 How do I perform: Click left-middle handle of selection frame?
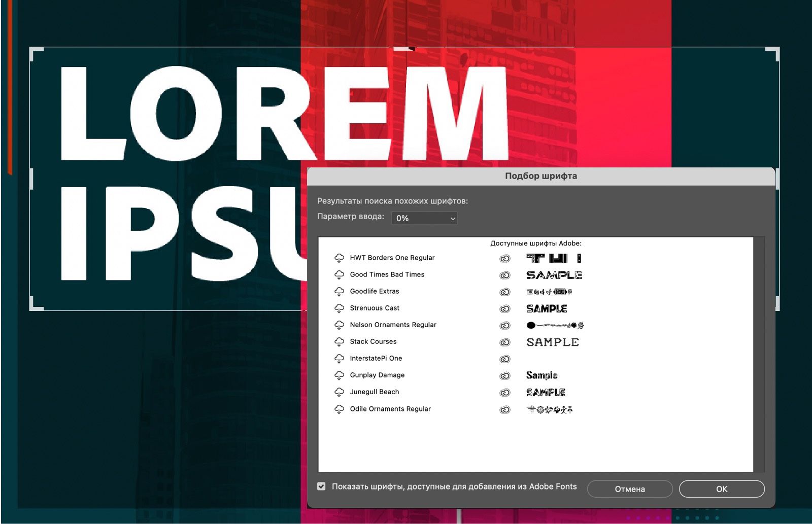pyautogui.click(x=31, y=179)
